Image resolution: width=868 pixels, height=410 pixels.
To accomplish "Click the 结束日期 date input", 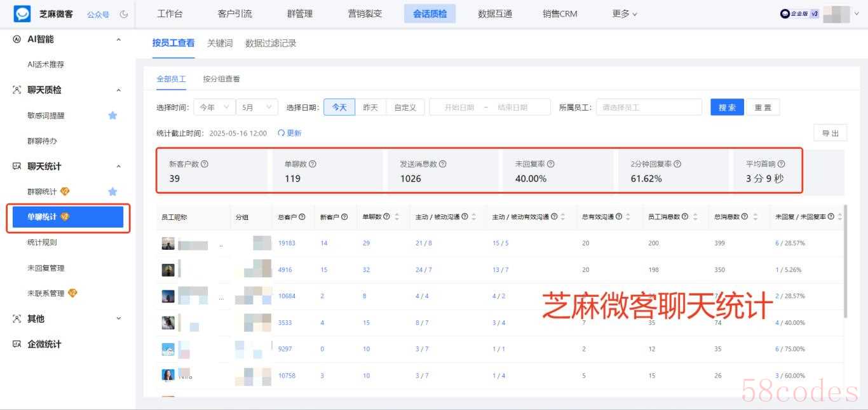I will tap(512, 107).
